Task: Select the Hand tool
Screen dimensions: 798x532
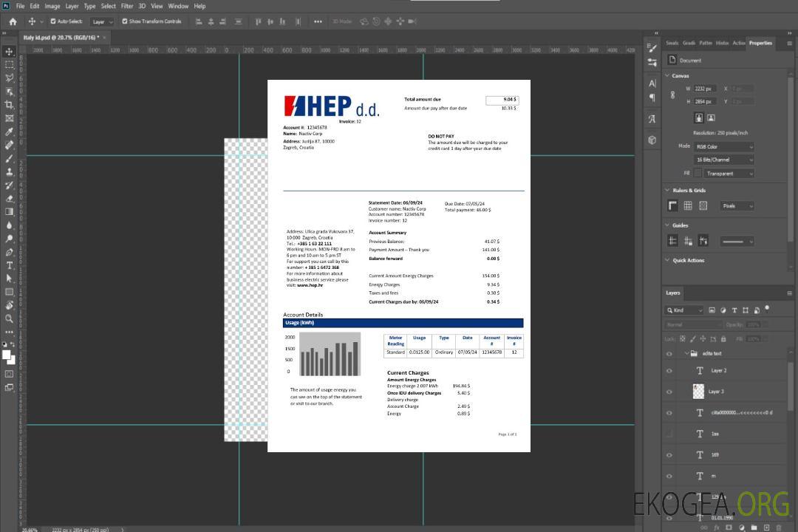Action: click(x=9, y=305)
